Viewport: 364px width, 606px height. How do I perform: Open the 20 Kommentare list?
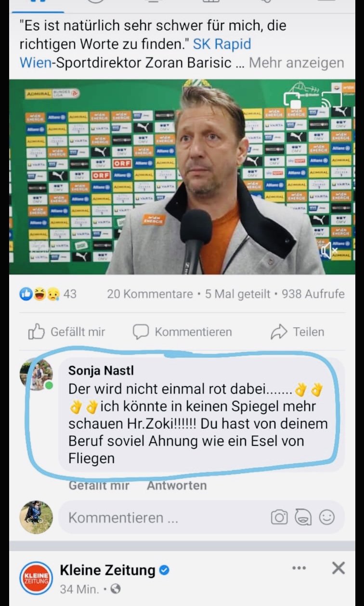click(149, 294)
